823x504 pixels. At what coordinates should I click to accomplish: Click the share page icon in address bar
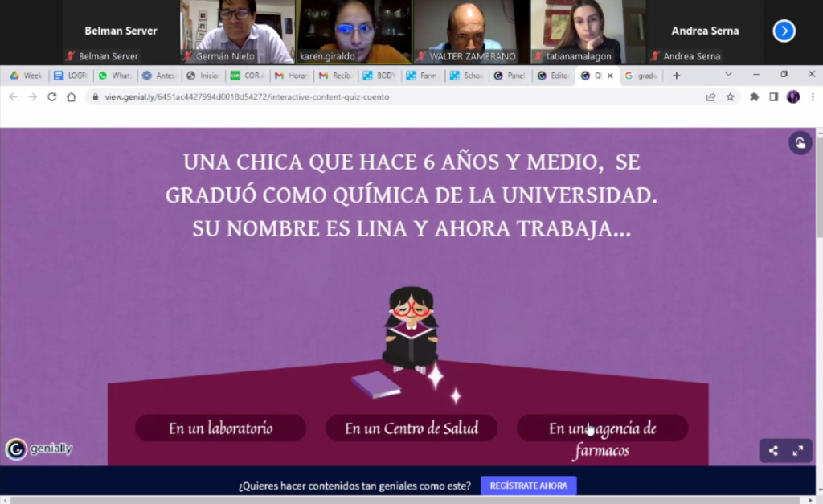tap(710, 97)
